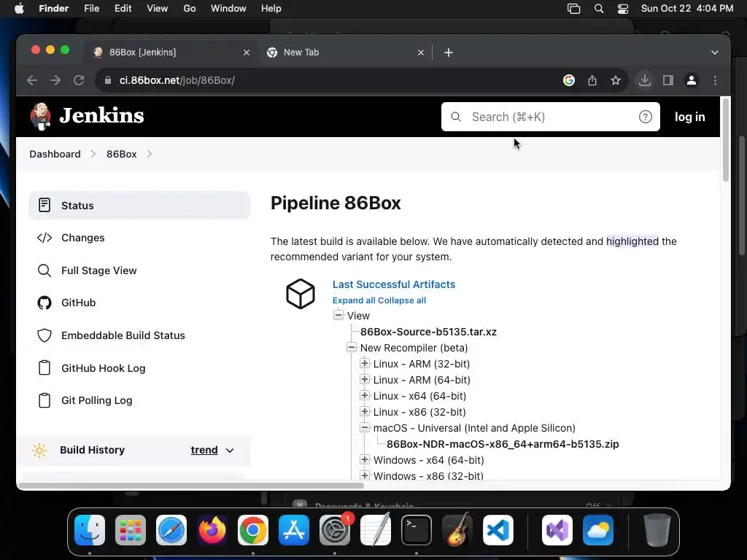The height and width of the screenshot is (560, 747).
Task: Click the Full Stage View magnifier icon
Action: [x=44, y=271]
